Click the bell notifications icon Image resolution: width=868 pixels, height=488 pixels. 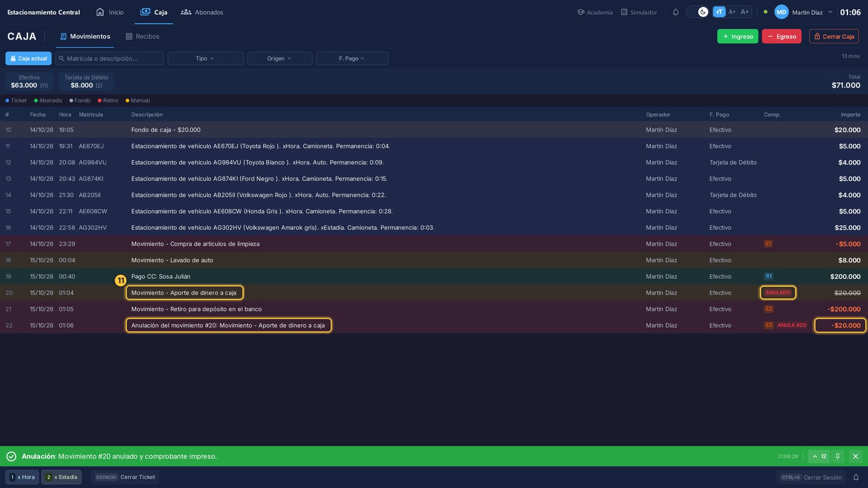click(856, 477)
